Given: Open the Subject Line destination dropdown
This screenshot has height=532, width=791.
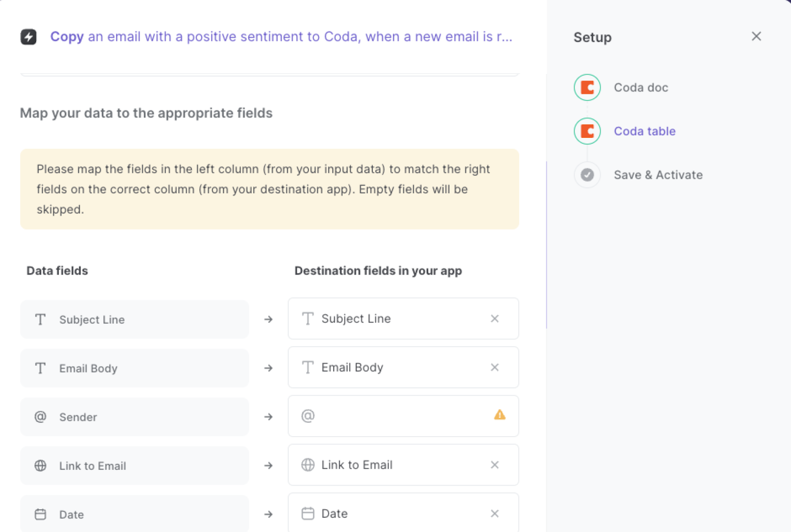Looking at the screenshot, I should tap(391, 319).
